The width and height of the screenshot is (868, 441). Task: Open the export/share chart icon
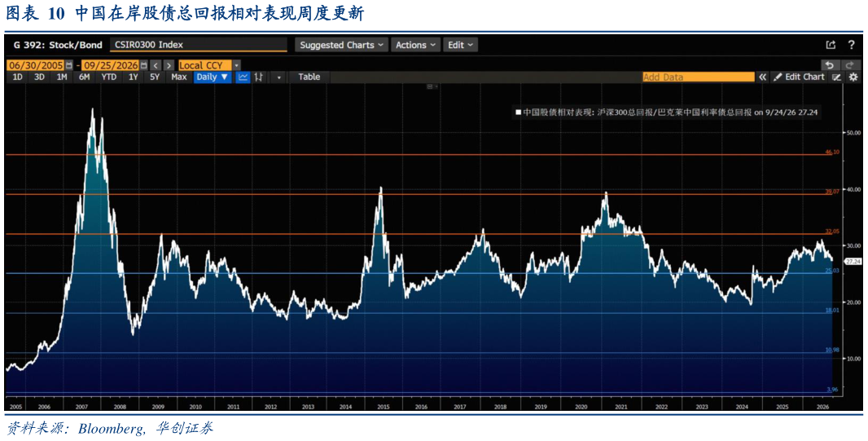pos(831,45)
